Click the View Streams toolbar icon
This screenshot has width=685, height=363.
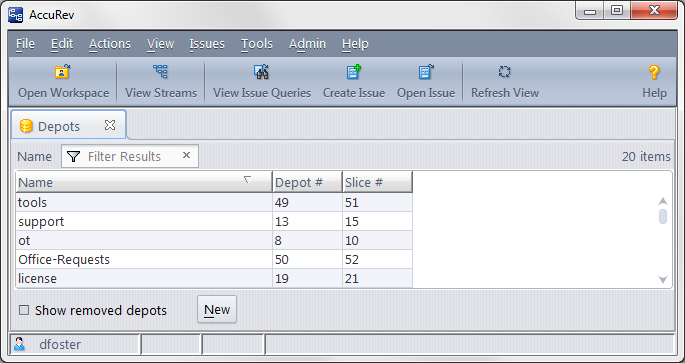[x=160, y=71]
